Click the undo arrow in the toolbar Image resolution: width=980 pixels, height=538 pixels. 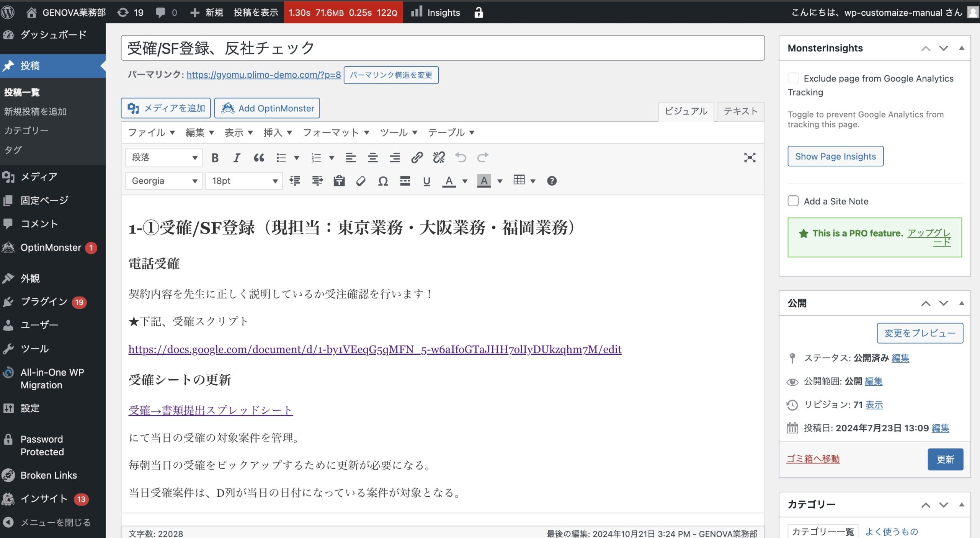461,158
